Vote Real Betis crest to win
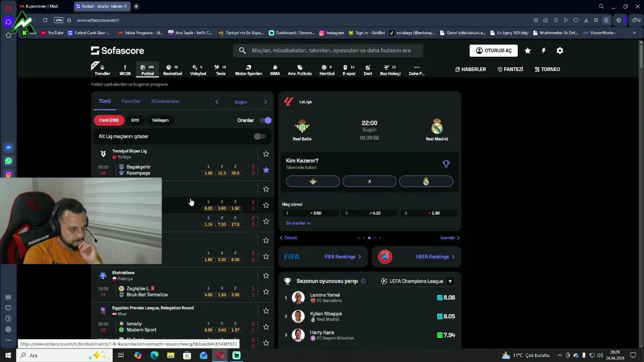The width and height of the screenshot is (644, 362). pos(313,182)
